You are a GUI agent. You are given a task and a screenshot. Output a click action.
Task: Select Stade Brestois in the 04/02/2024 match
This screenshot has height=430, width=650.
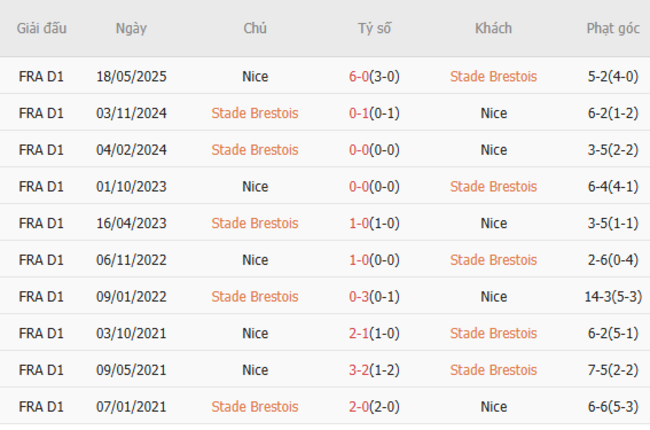coord(255,150)
